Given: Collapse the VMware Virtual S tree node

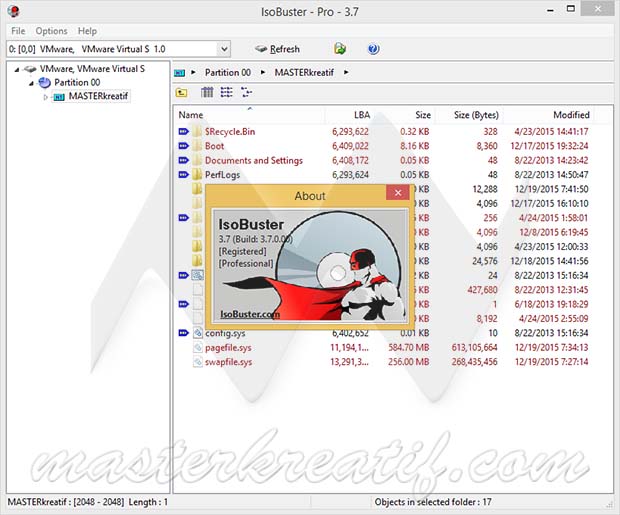Looking at the screenshot, I should pyautogui.click(x=17, y=70).
